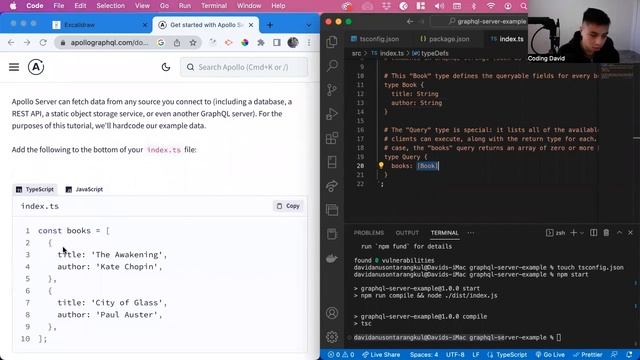Open the Explorer view in VS Code
Viewport: 640px width, 360px height.
(x=332, y=42)
